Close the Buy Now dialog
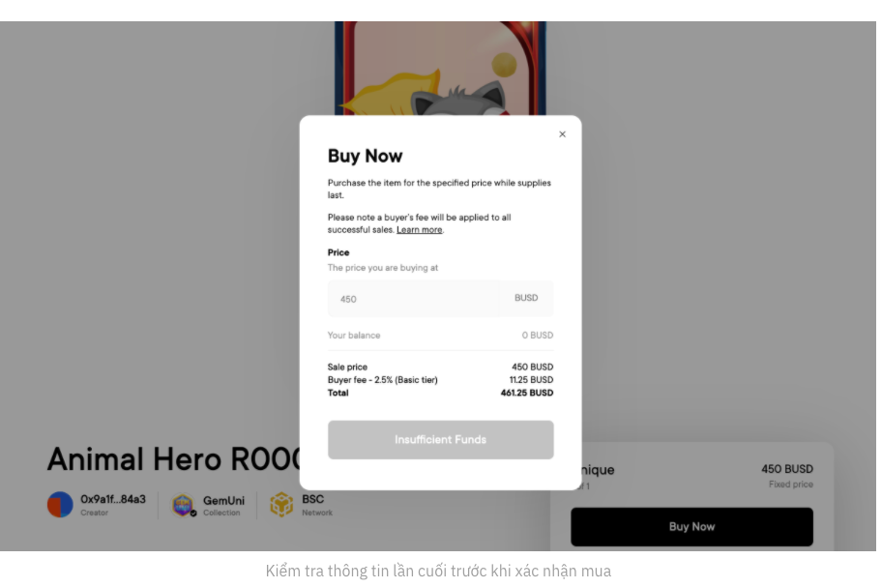This screenshot has width=882, height=588. point(562,134)
